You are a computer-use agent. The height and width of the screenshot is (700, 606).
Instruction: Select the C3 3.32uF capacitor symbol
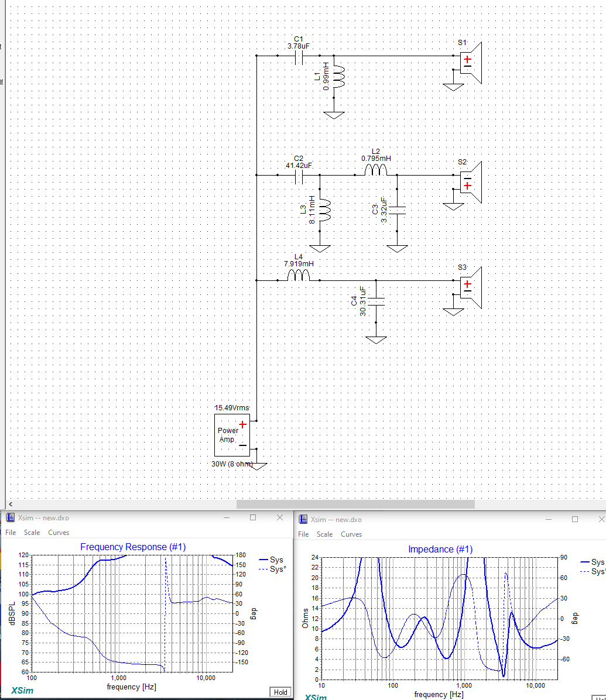(397, 211)
